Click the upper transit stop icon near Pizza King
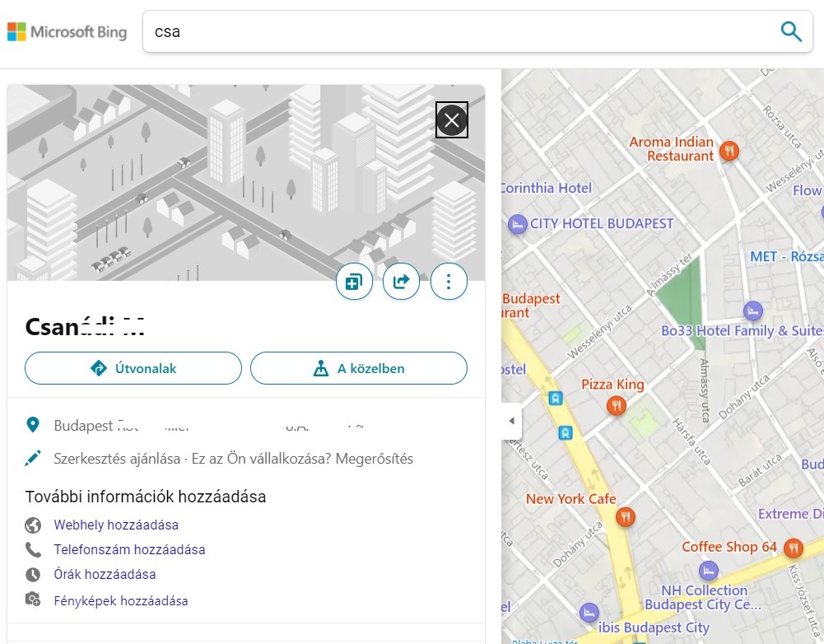 (555, 398)
